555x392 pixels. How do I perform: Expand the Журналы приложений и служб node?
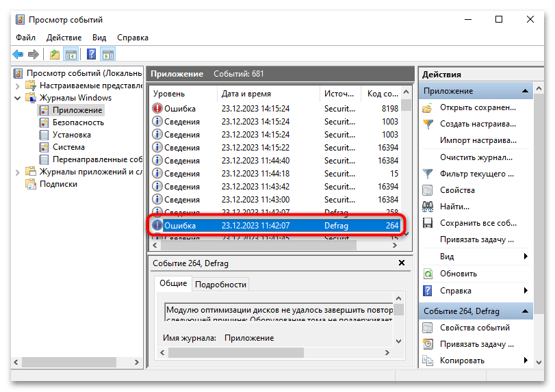tap(18, 172)
